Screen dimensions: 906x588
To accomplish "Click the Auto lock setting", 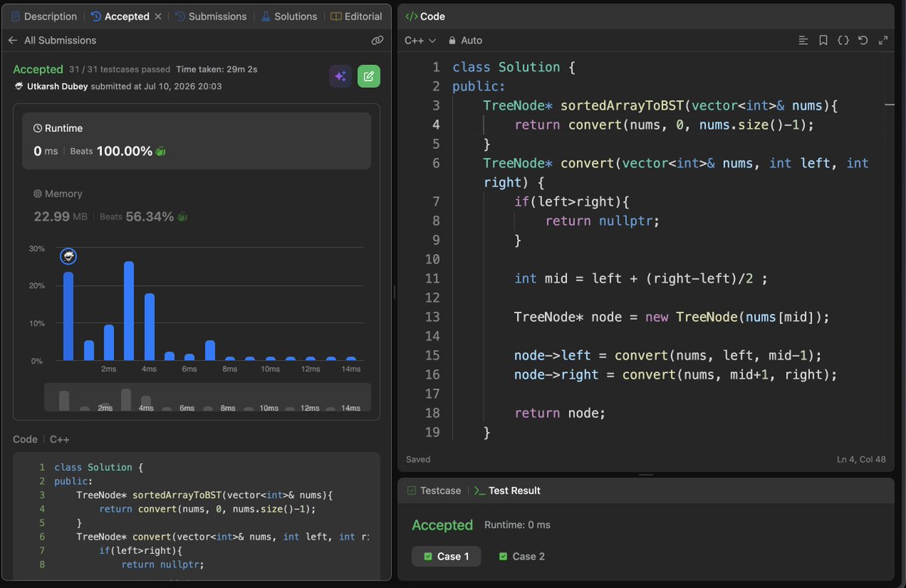I will (465, 41).
